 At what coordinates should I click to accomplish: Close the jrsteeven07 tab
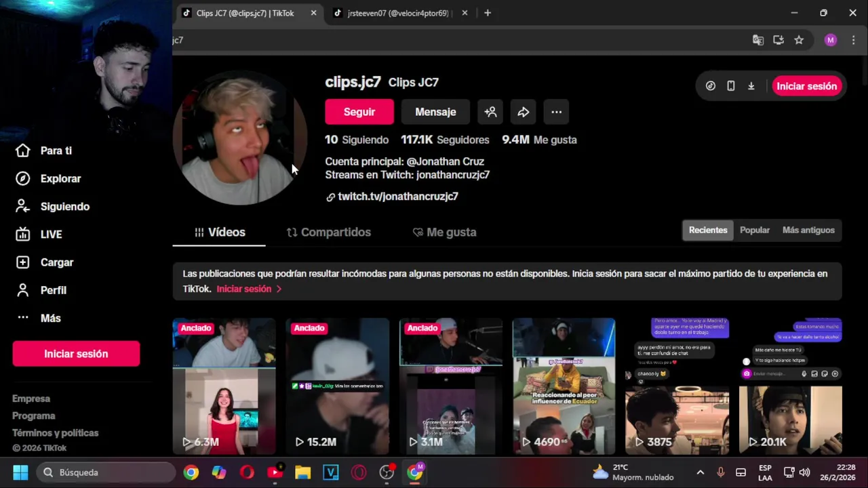click(465, 13)
